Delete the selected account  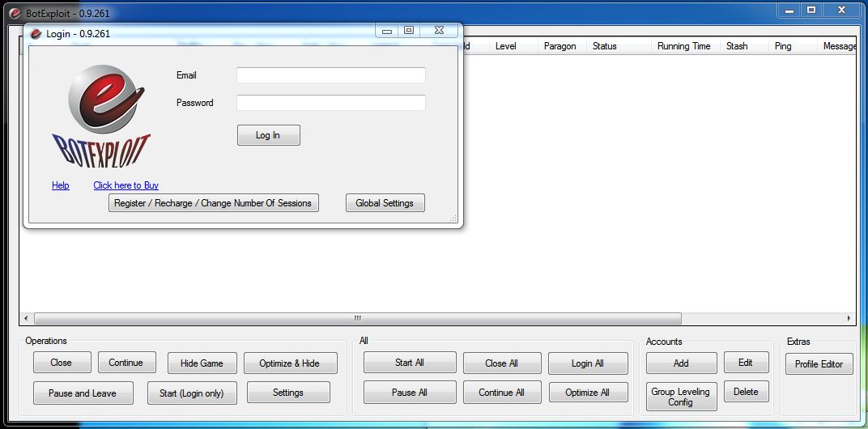[747, 391]
